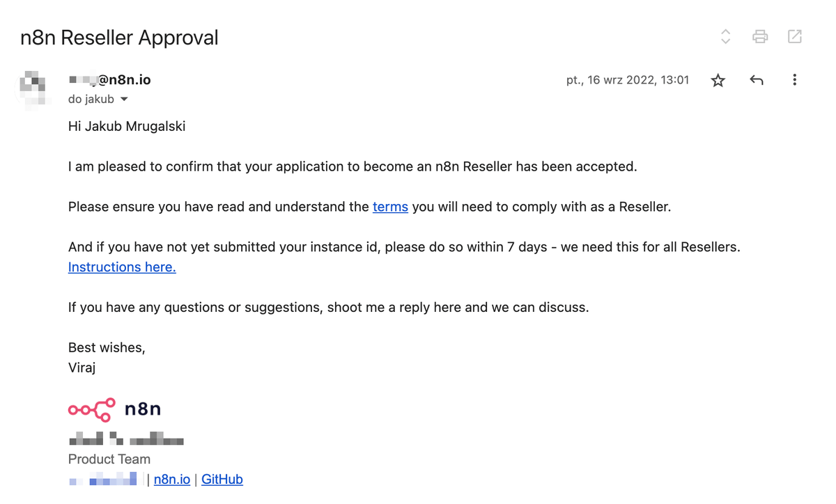Open the 'terms' link
836x504 pixels.
(x=390, y=207)
